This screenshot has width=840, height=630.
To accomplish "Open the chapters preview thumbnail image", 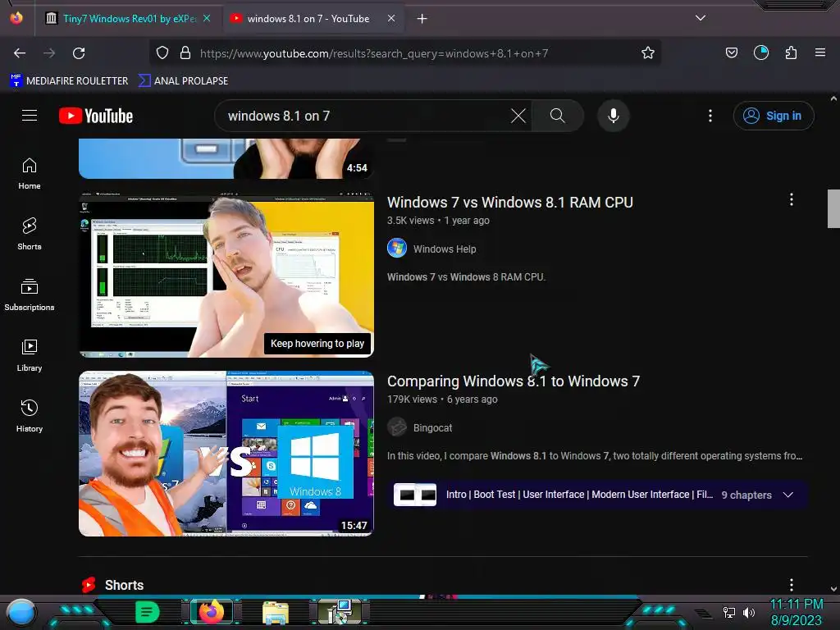I will pyautogui.click(x=414, y=495).
